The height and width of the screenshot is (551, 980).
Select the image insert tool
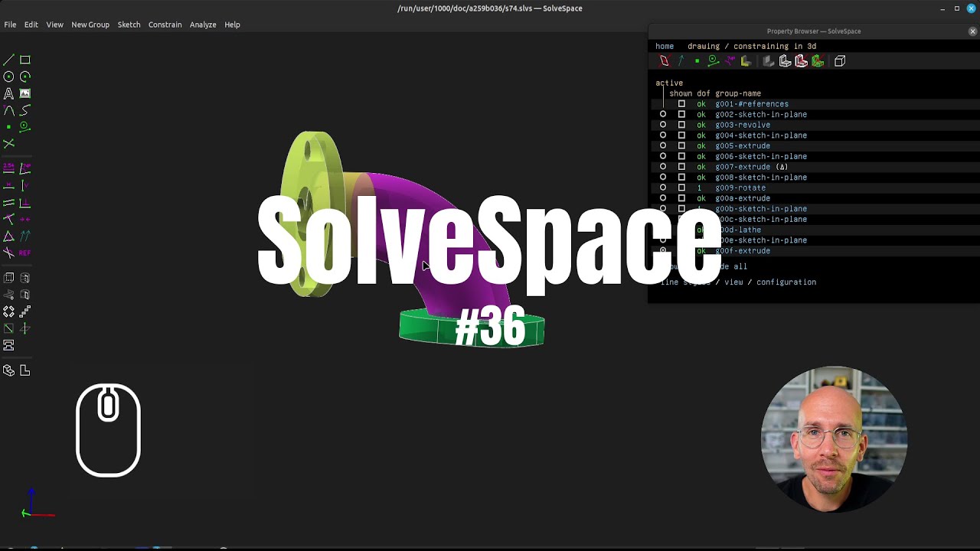(x=24, y=93)
